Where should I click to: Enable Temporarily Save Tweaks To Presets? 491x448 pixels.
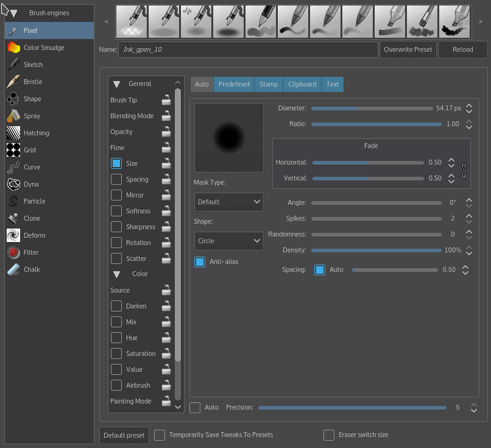pos(160,435)
